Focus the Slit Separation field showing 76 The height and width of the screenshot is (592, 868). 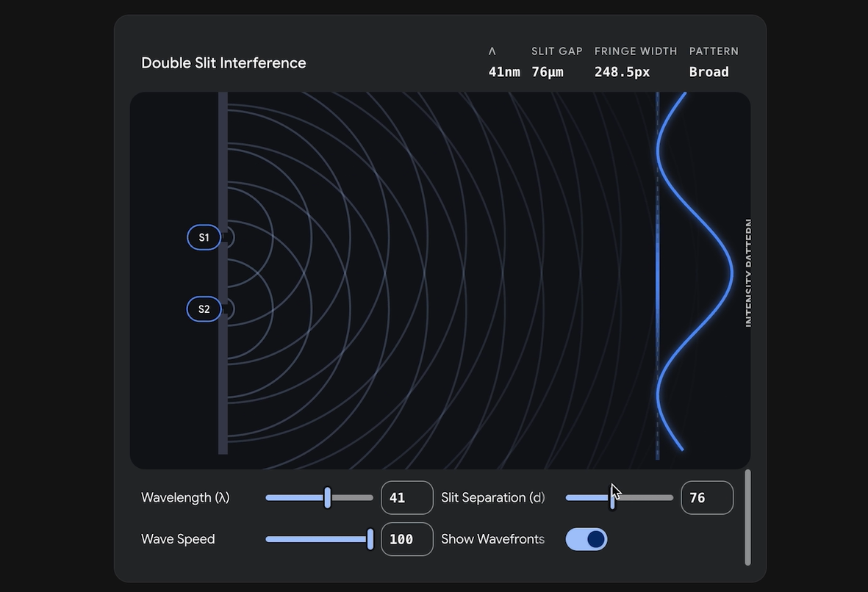pyautogui.click(x=706, y=498)
